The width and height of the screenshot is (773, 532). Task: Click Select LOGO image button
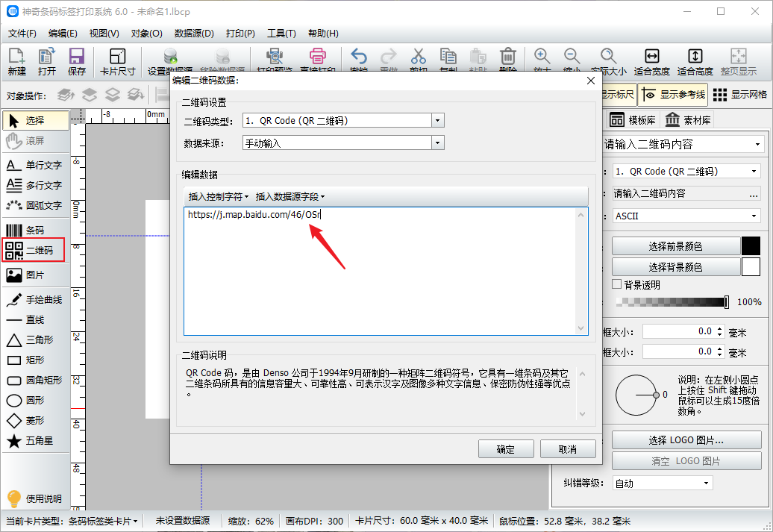point(686,439)
